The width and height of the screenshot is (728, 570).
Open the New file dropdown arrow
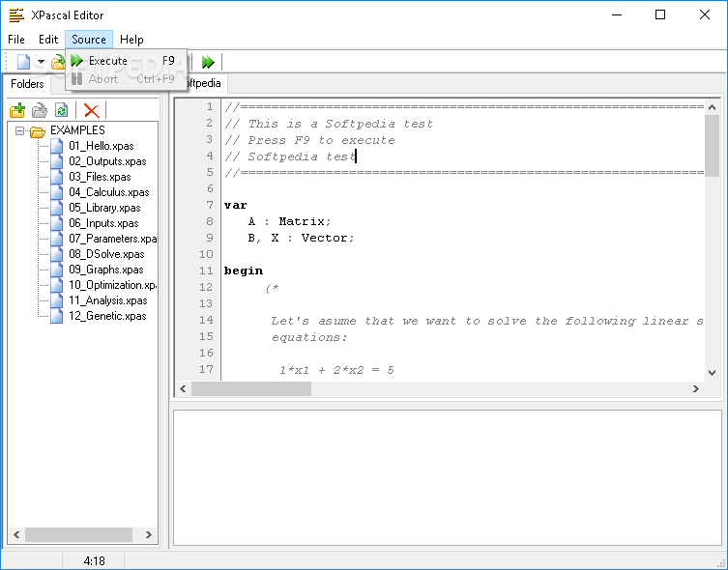point(41,61)
